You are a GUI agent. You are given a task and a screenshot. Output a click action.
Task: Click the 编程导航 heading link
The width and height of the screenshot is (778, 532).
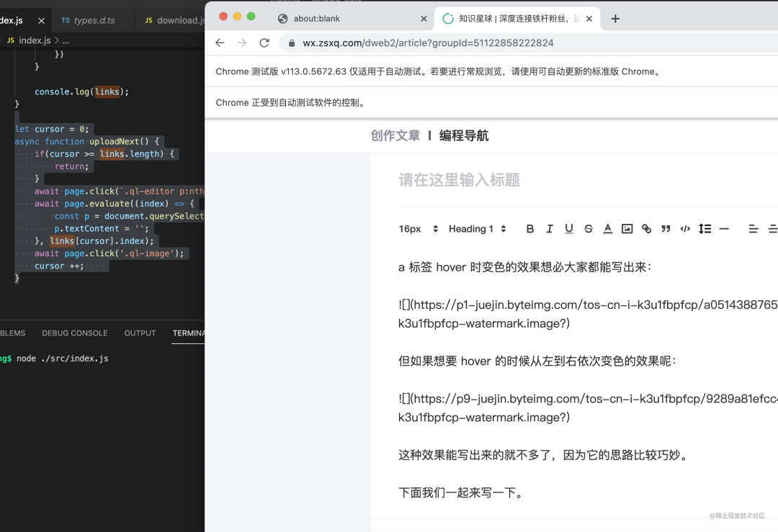[x=464, y=135]
